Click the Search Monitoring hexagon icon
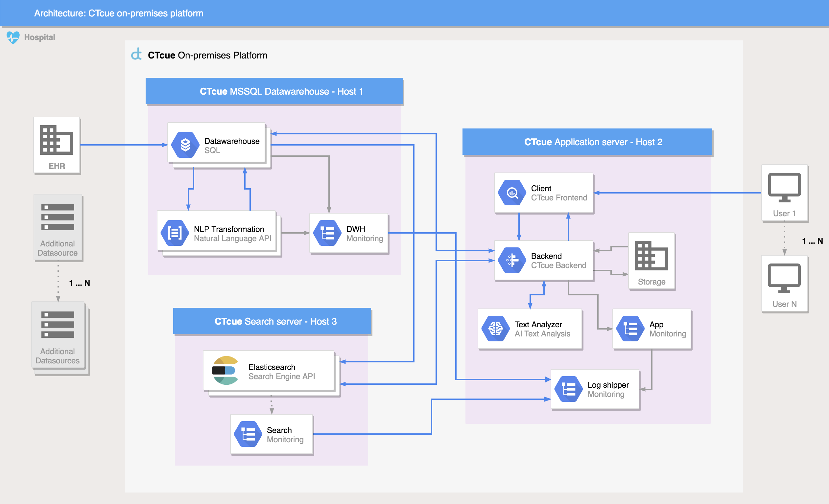829x504 pixels. coord(248,434)
